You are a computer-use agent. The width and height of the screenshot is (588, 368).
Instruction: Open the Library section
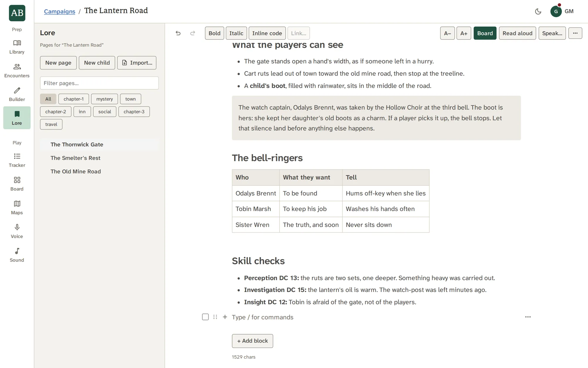17,47
